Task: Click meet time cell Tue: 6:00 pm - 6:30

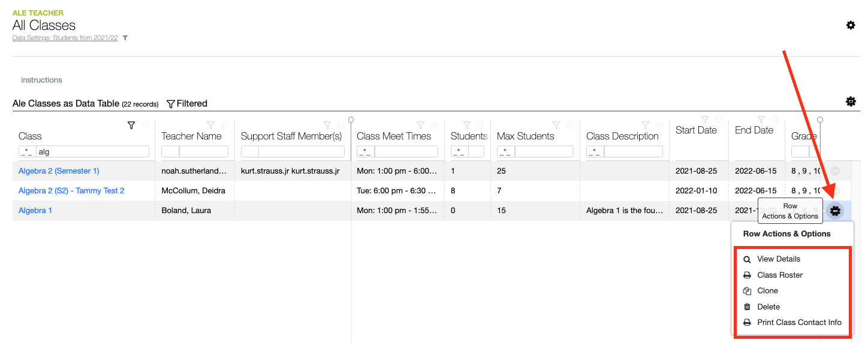Action: pos(397,190)
